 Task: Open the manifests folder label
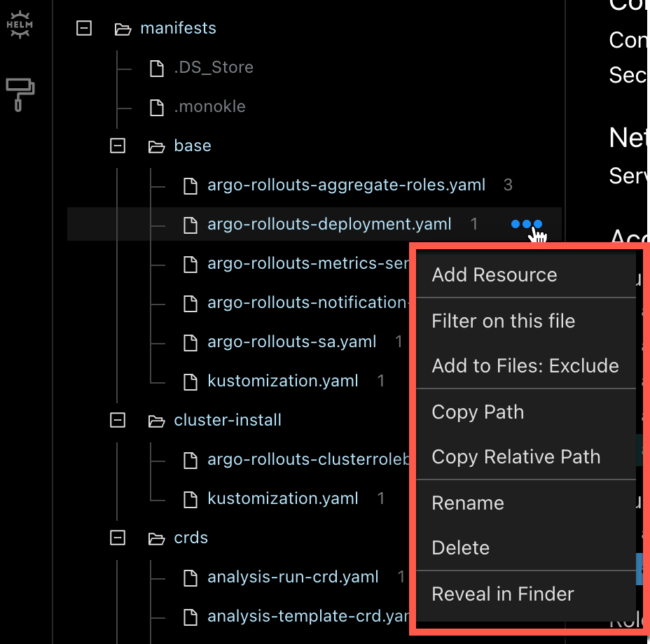tap(178, 28)
